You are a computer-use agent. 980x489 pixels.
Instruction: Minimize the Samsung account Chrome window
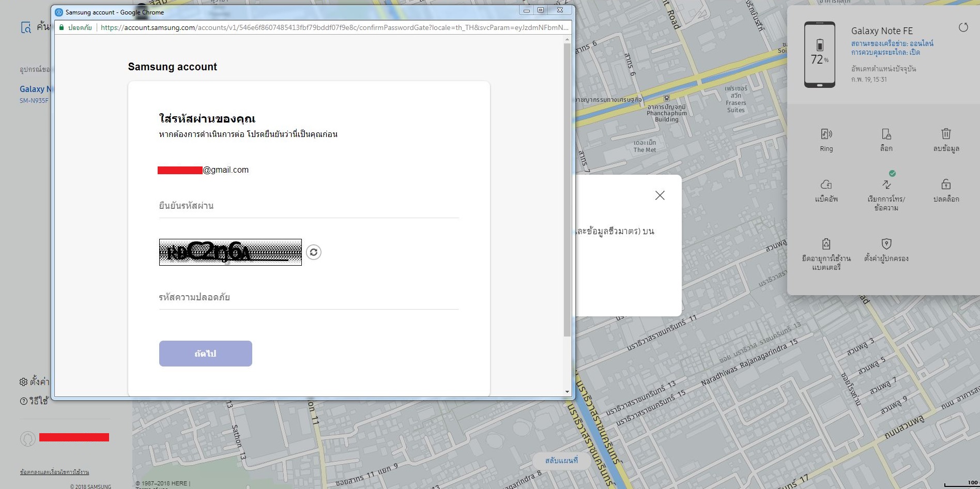527,10
